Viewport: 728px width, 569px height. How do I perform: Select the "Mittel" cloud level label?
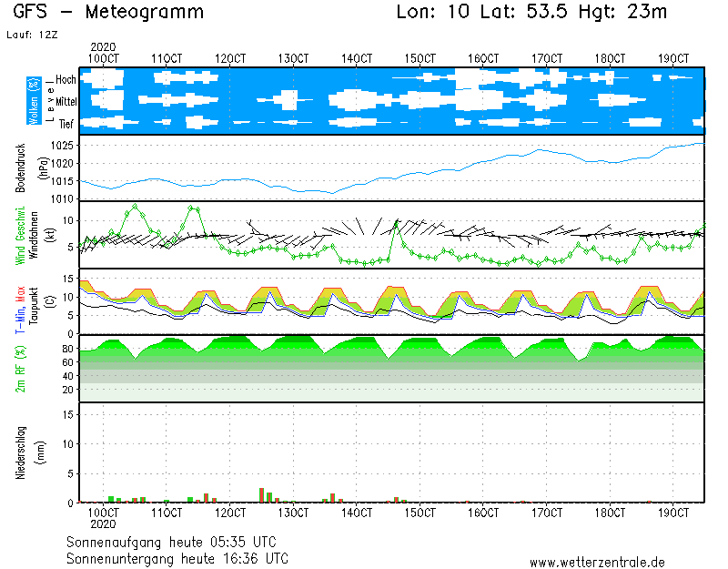66,102
